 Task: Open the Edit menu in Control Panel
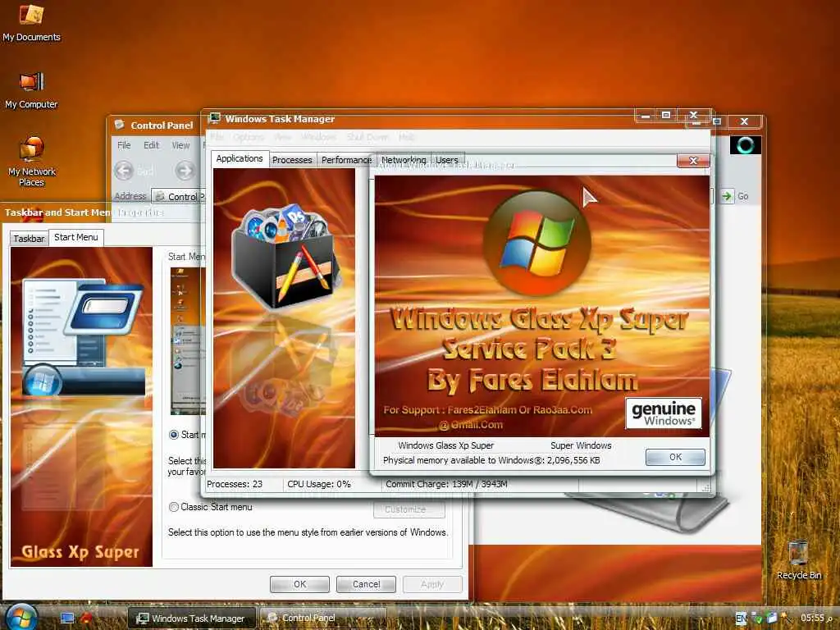tap(151, 145)
